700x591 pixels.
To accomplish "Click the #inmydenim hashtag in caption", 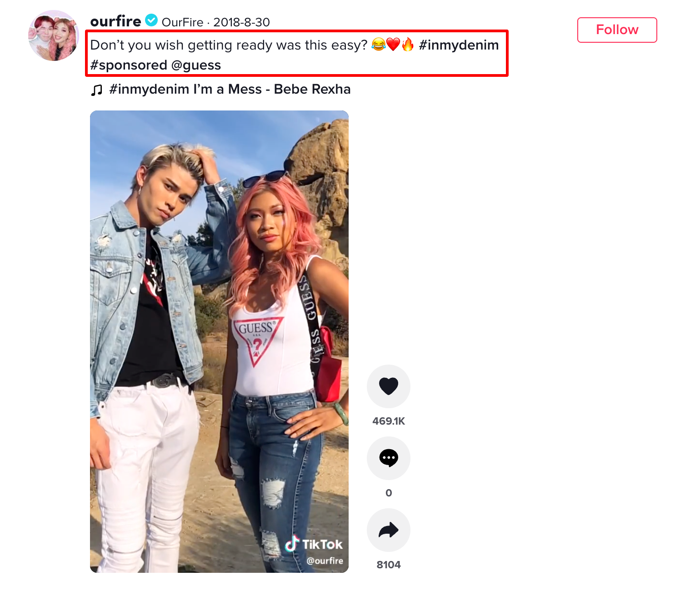I will [x=459, y=45].
